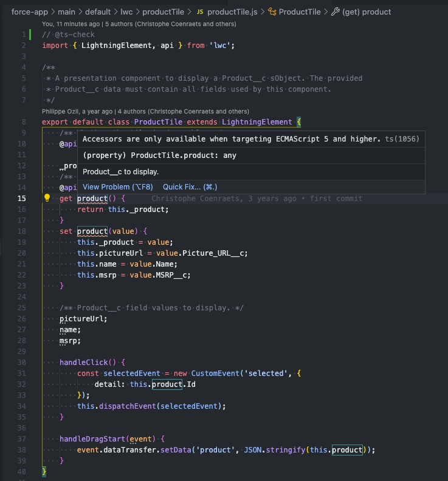Click Philippe Ozil CodeLens annotation
This screenshot has width=448, height=481.
coord(145,111)
